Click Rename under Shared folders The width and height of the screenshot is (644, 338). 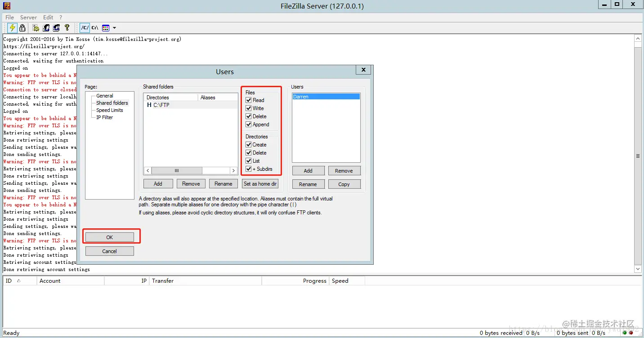(x=224, y=184)
